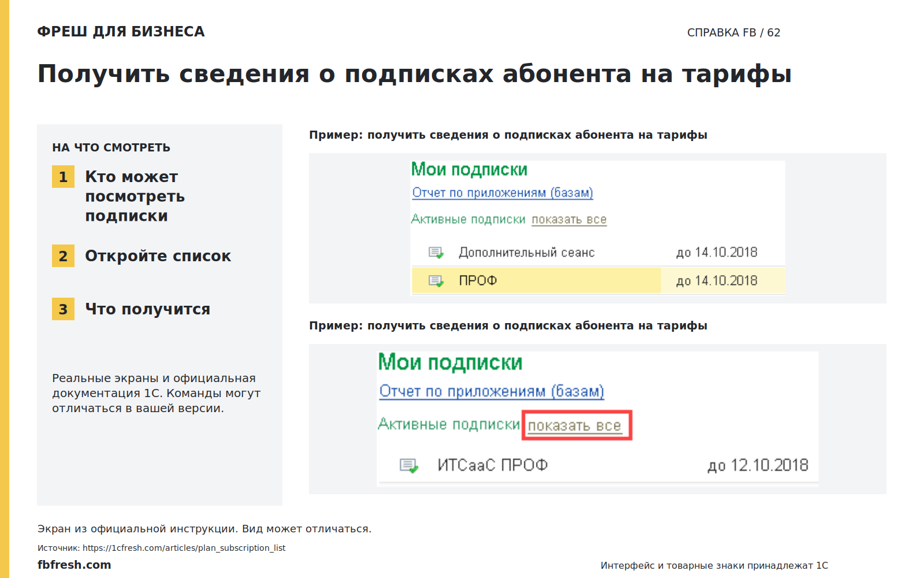Click the ФРЕШ ДЛЯ БИЗНЕСА header
This screenshot has height=578, width=924.
[x=121, y=31]
